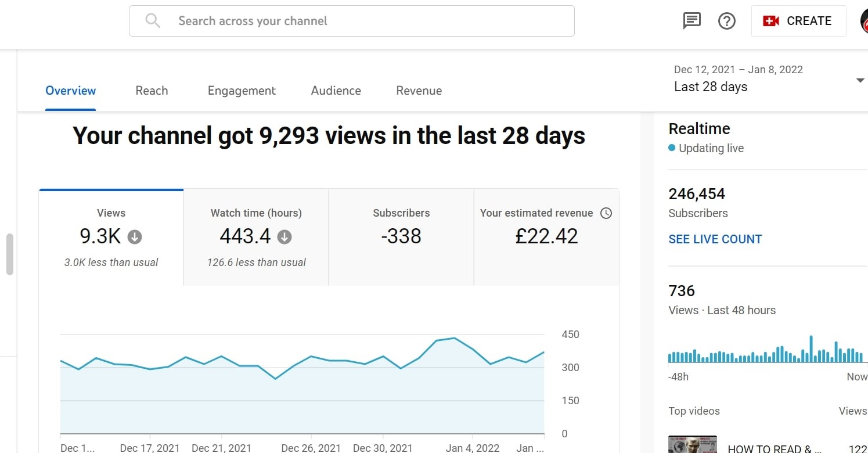
Task: Click SEE LIVE COUNT link
Action: point(715,239)
